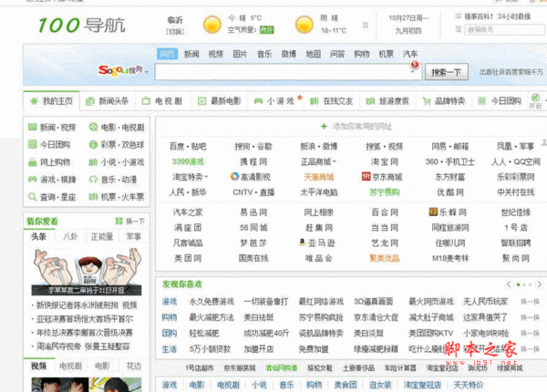Click the 100导航 site logo
Viewport: 547px width, 392px height.
click(x=82, y=26)
